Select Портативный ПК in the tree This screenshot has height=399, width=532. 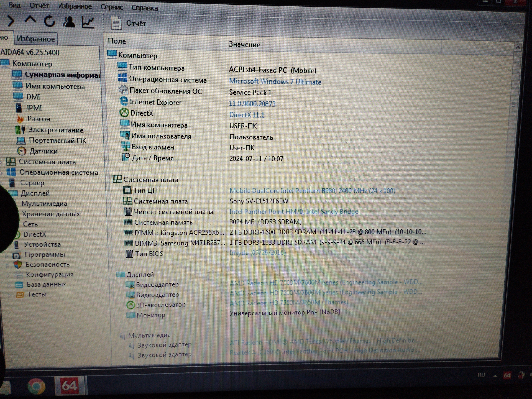[x=58, y=141]
